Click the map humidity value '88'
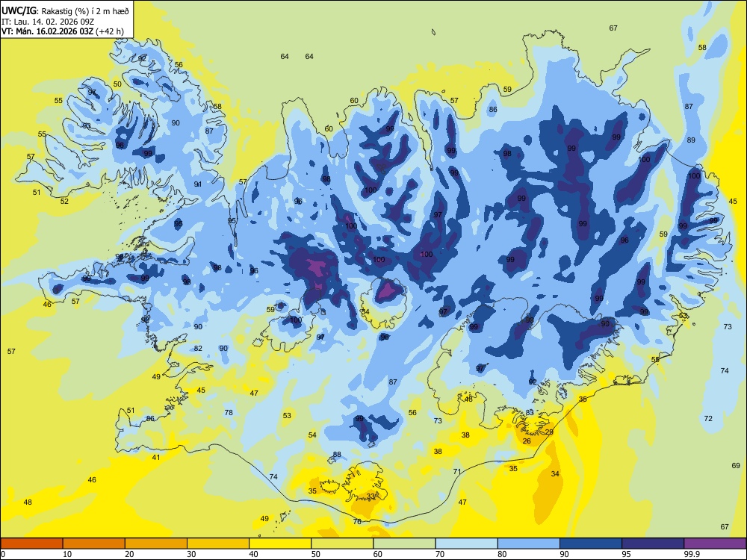The image size is (747, 560). coord(337,454)
